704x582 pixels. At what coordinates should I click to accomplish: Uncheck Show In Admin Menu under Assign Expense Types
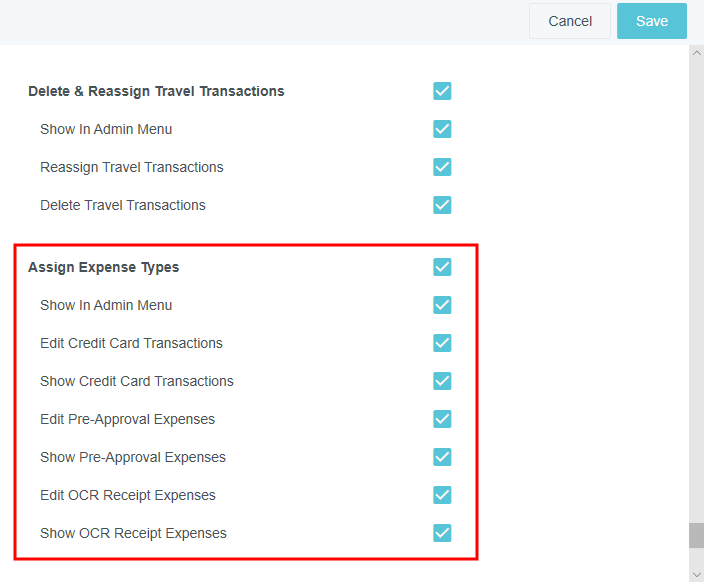pyautogui.click(x=442, y=305)
